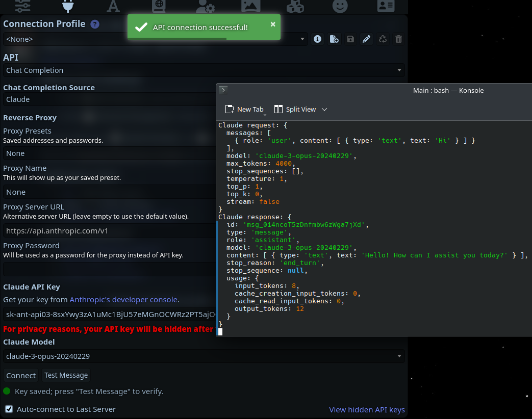The image size is (532, 419).
Task: Click green connection status indicator dot
Action: pyautogui.click(x=7, y=391)
